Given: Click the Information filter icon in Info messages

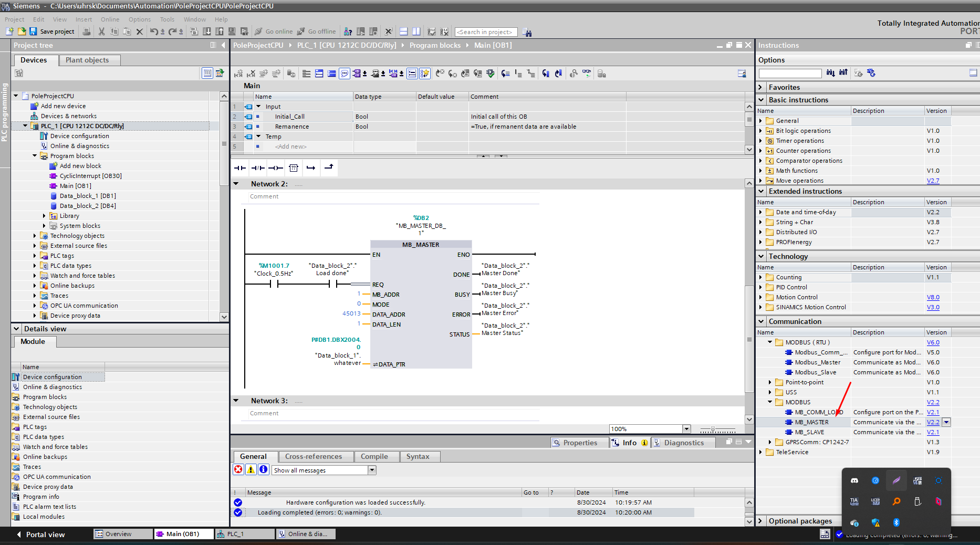Looking at the screenshot, I should 264,469.
